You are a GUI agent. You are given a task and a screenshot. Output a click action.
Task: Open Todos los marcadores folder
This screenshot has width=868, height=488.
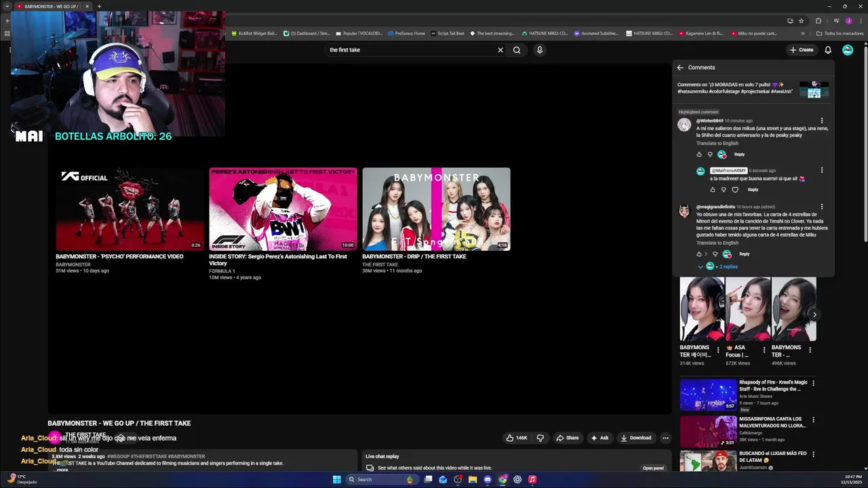[840, 33]
